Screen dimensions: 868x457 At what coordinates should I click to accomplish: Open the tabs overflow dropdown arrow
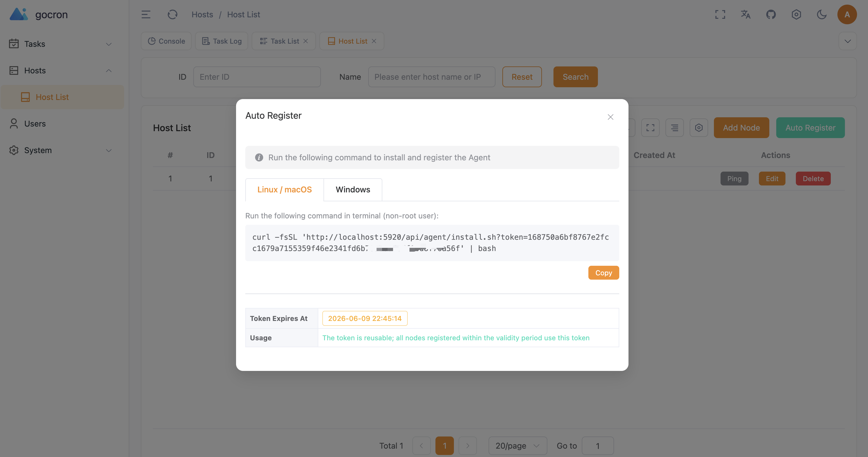(x=848, y=41)
